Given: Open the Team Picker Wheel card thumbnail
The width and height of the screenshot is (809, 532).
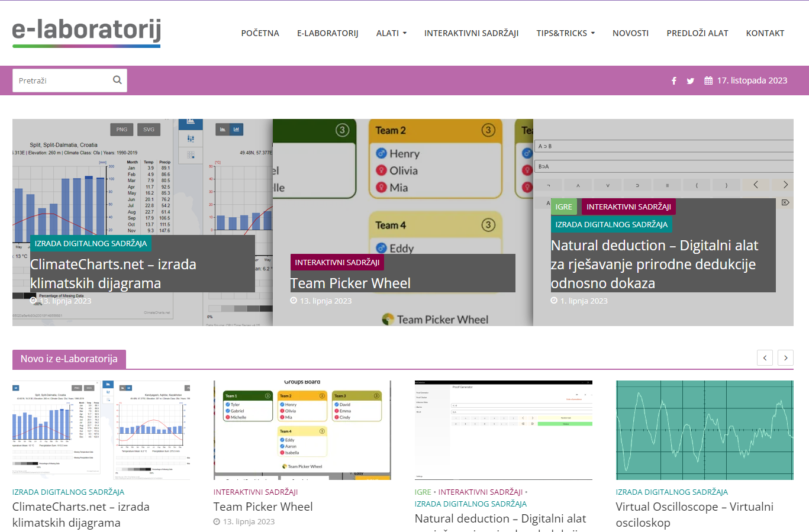Looking at the screenshot, I should [302, 430].
